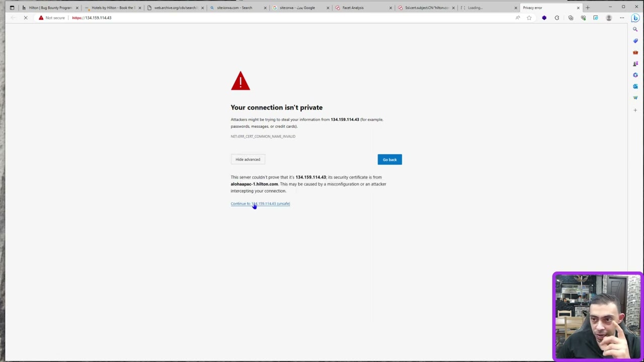Switch to web.archive.org tab
This screenshot has width=644, height=362.
pos(176,8)
